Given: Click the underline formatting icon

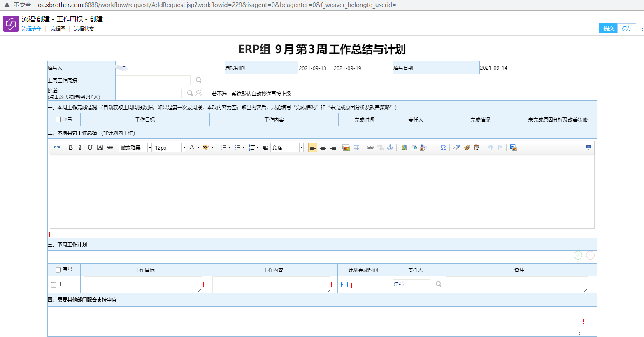Looking at the screenshot, I should tap(90, 147).
